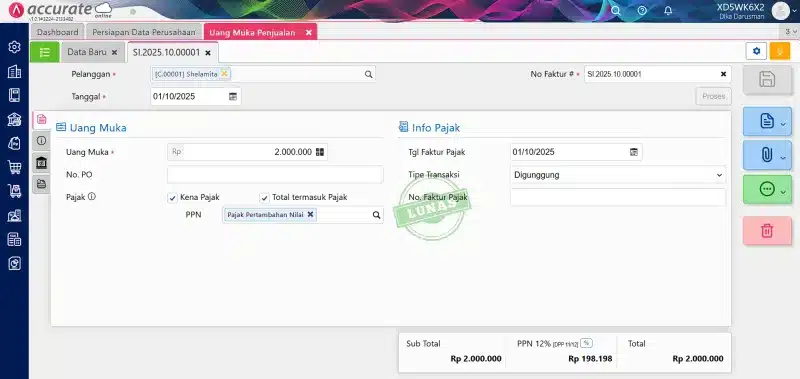Click the No. Faktur Pajak input field
The image size is (800, 379).
pos(618,197)
